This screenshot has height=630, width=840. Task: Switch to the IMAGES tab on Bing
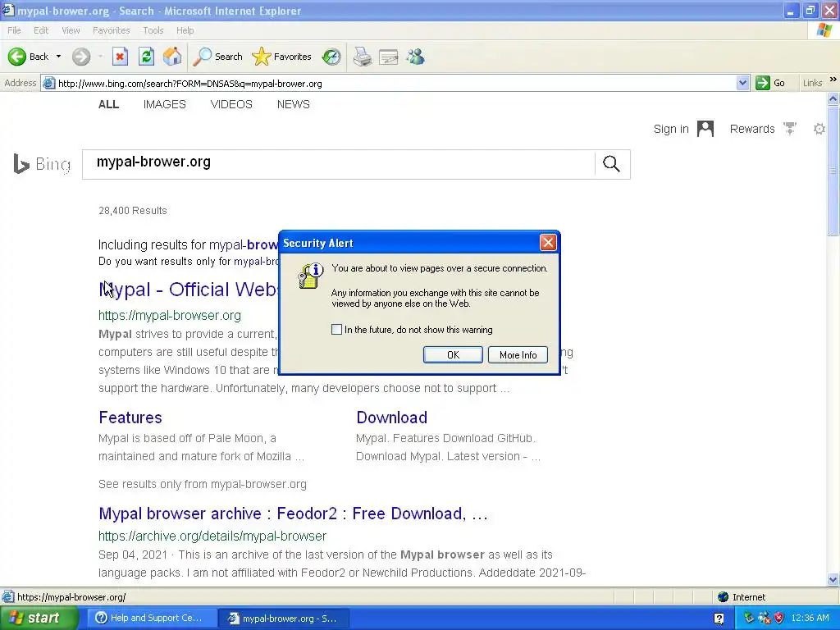tap(164, 104)
